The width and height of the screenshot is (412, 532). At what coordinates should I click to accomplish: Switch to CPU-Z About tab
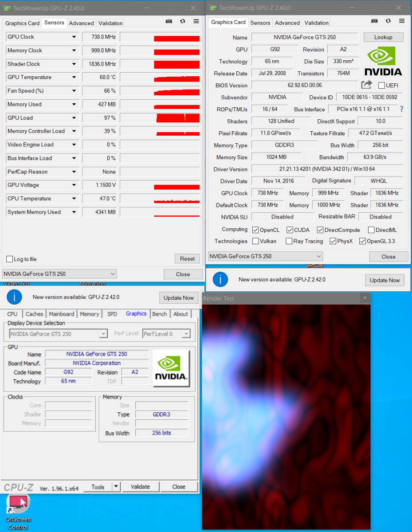pyautogui.click(x=180, y=314)
